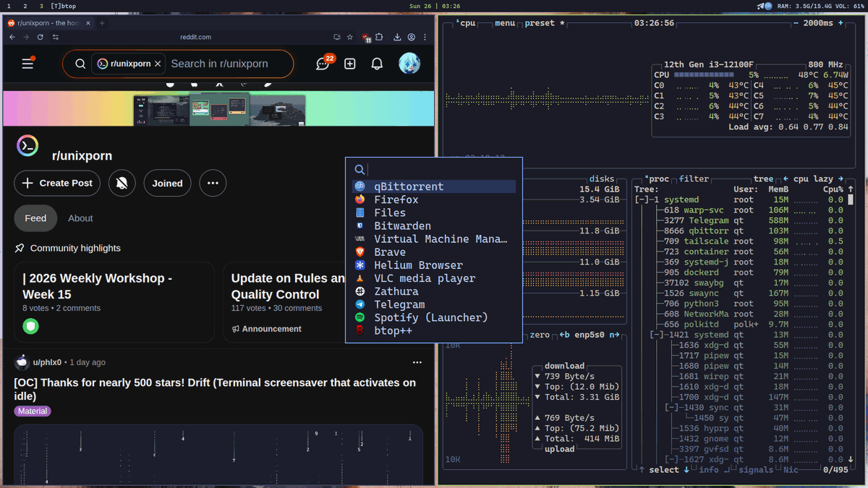Click the Telegram tray icon in top bar
The height and width of the screenshot is (488, 868).
pos(761,6)
